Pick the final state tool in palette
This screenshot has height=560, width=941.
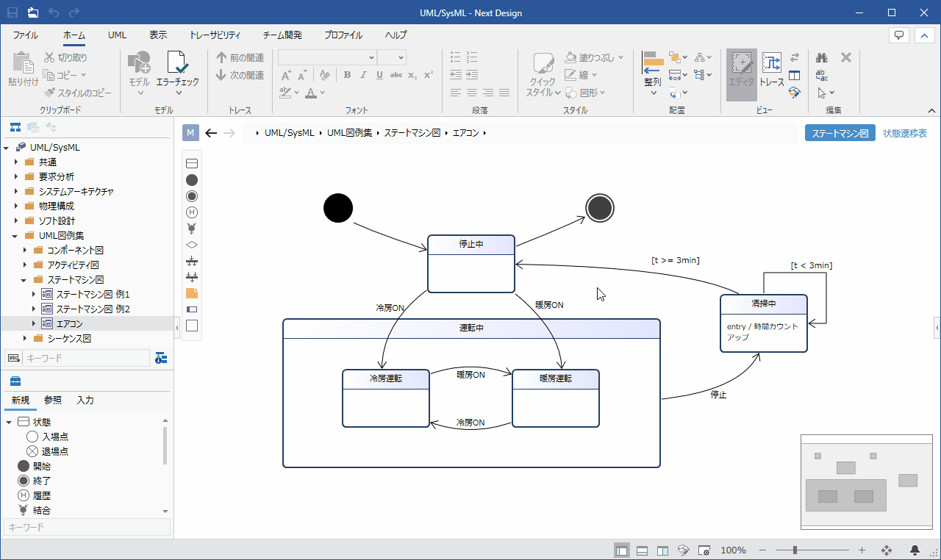click(192, 196)
